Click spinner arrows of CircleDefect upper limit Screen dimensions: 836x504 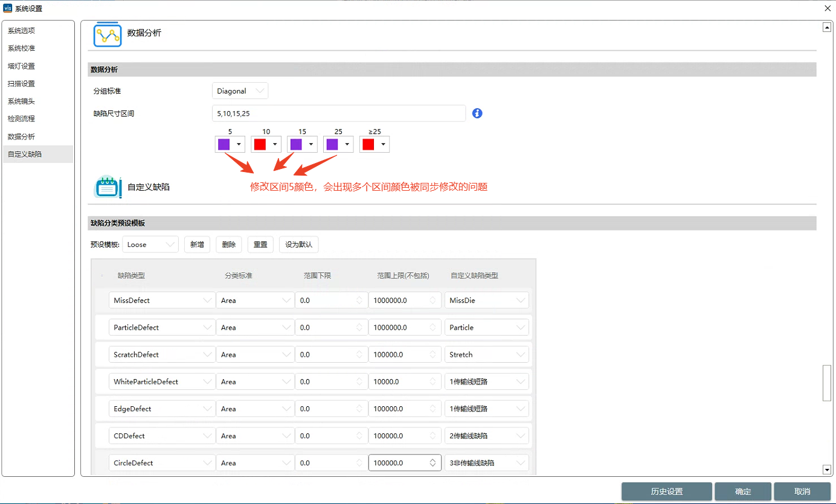pos(432,463)
